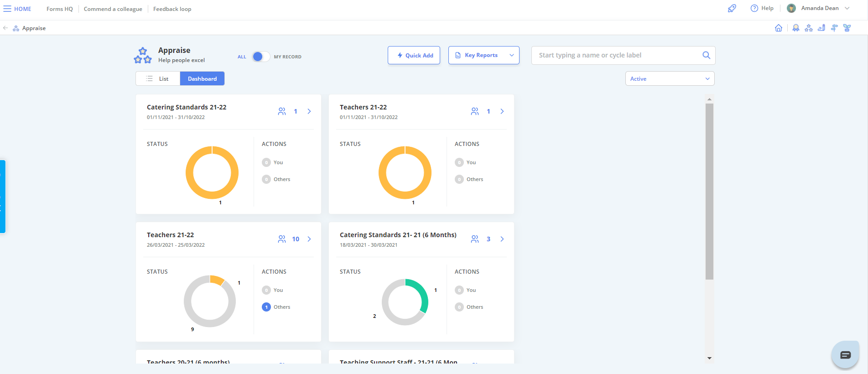Click the blue side tab on the left edge
Screen dimensions: 868x374
click(3, 197)
